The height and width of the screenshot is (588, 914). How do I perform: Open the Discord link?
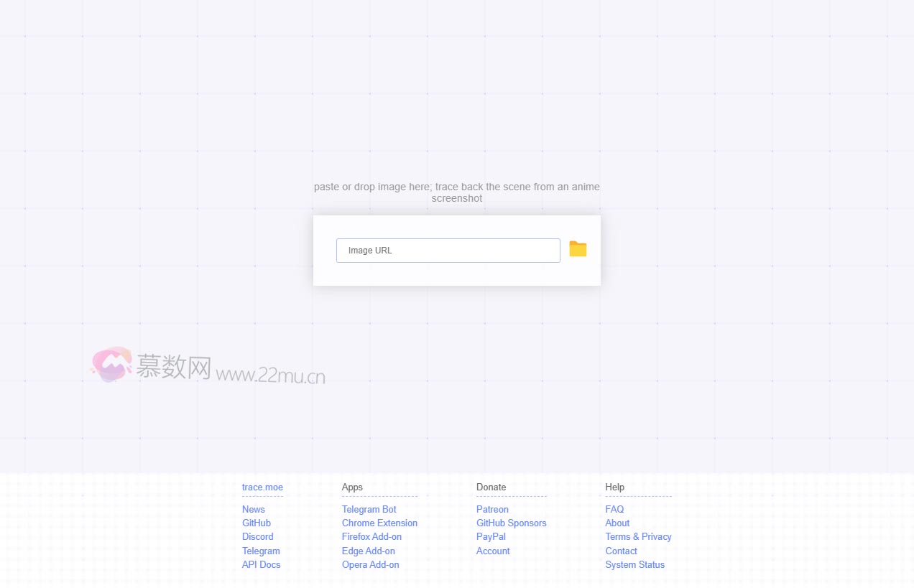(x=258, y=536)
